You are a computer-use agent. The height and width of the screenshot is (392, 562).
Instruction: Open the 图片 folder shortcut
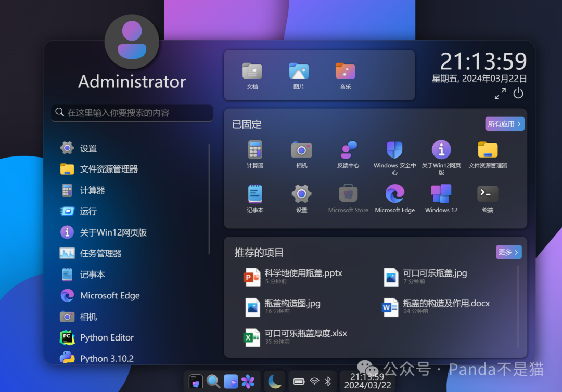(299, 75)
